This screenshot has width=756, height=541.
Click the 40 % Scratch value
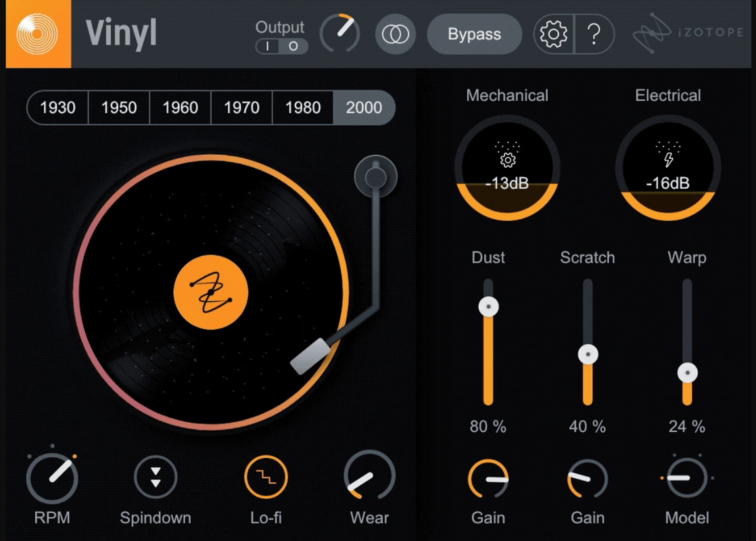587,426
